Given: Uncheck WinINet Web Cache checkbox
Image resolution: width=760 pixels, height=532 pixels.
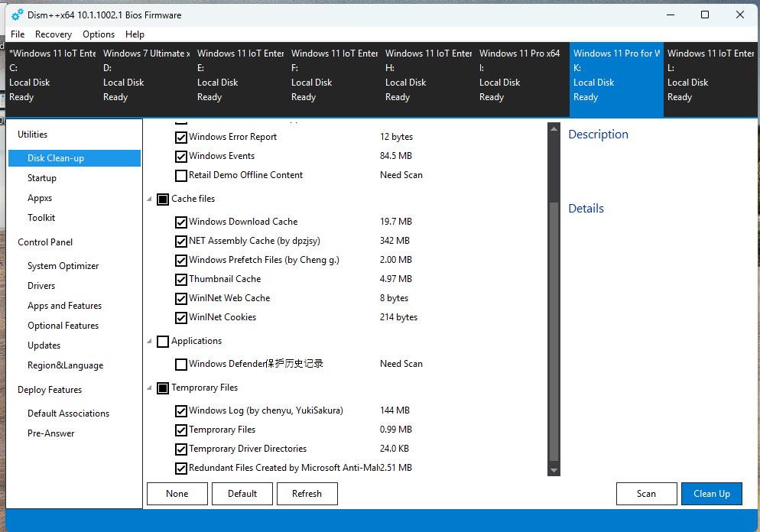Looking at the screenshot, I should pyautogui.click(x=181, y=298).
